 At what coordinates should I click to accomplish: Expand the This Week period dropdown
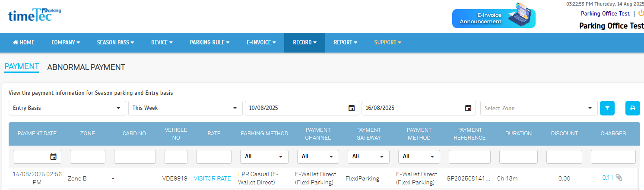pyautogui.click(x=185, y=108)
